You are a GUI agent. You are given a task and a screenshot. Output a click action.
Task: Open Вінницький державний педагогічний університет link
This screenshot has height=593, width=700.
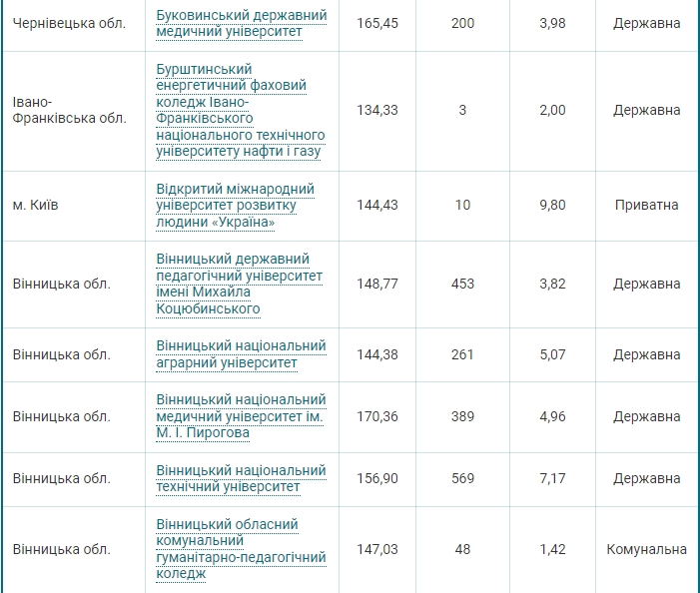240,284
